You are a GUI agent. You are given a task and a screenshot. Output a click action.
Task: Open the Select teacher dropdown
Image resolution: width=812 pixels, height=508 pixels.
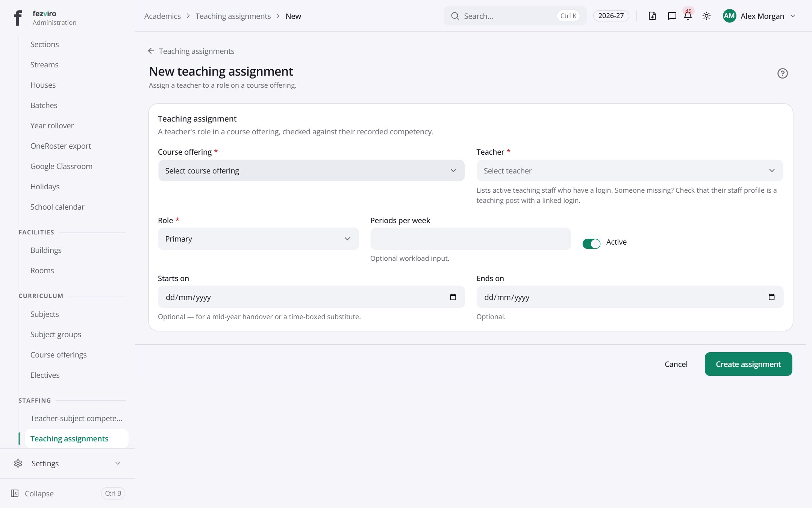click(x=630, y=170)
